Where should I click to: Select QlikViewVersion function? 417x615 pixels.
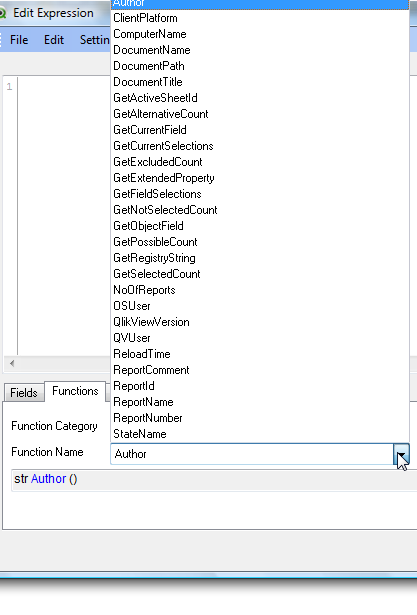260,322
